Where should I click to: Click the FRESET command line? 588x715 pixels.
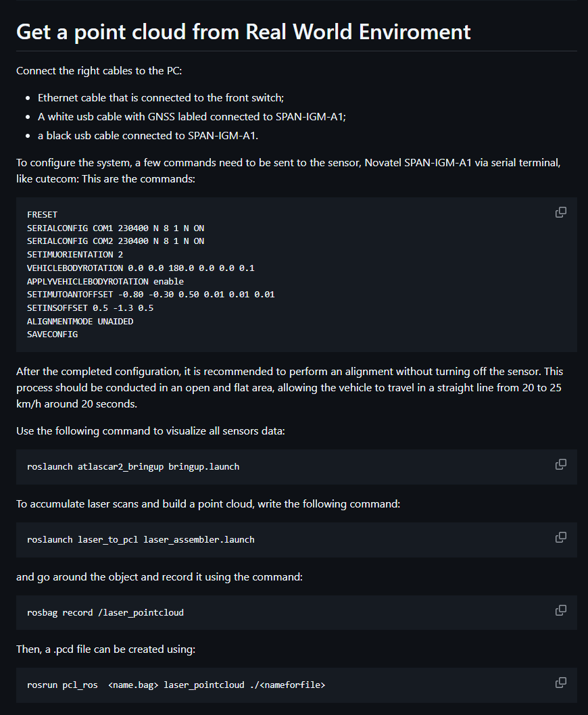click(x=43, y=215)
